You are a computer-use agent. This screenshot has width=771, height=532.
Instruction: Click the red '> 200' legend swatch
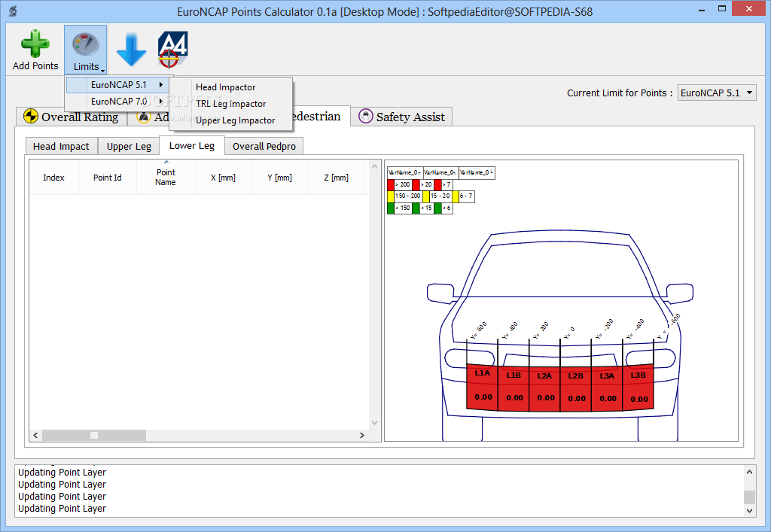(391, 184)
